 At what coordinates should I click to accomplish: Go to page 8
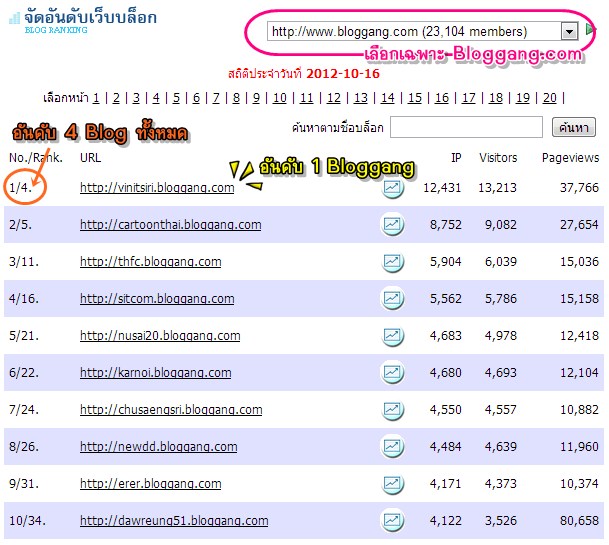coord(236,98)
